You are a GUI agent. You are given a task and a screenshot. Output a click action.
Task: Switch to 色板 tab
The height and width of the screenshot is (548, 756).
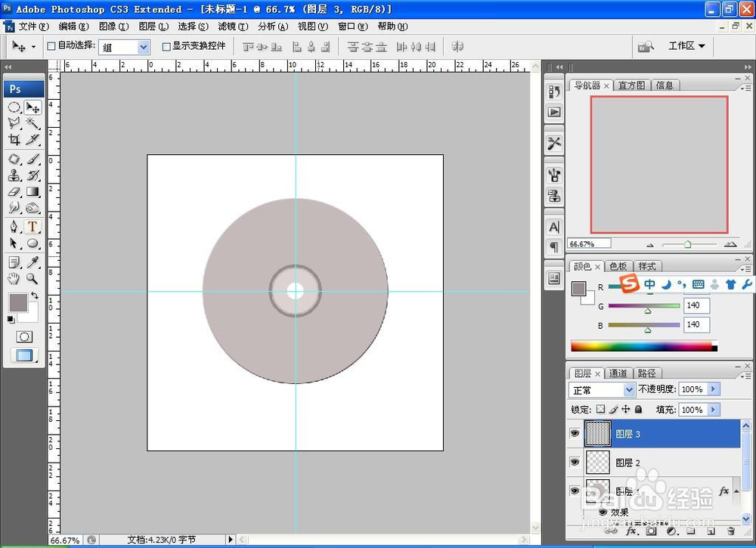(618, 266)
